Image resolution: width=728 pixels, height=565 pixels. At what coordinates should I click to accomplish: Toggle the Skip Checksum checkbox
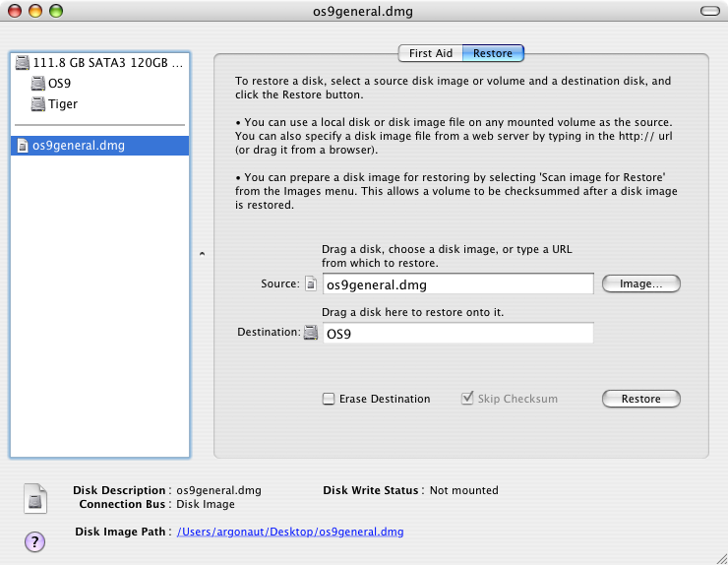467,399
